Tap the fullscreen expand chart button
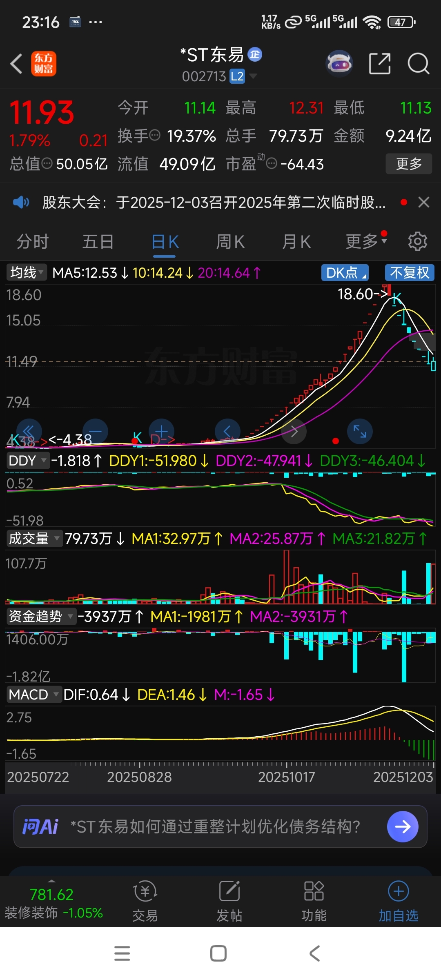This screenshot has width=441, height=980. [x=360, y=431]
